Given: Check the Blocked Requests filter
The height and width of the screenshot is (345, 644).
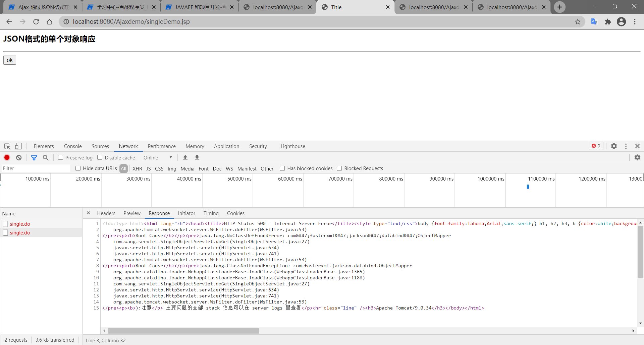Looking at the screenshot, I should tap(339, 168).
